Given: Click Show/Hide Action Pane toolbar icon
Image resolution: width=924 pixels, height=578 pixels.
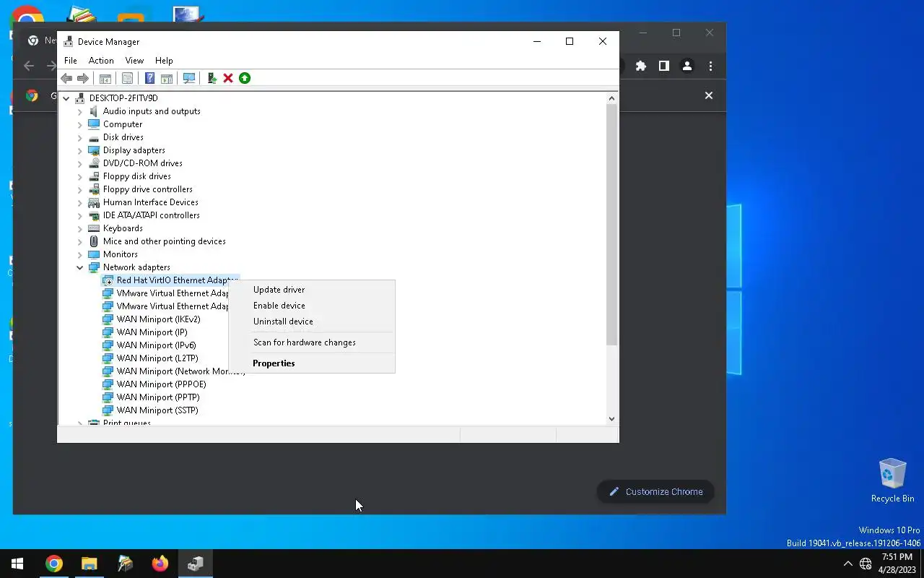Looking at the screenshot, I should pyautogui.click(x=167, y=78).
